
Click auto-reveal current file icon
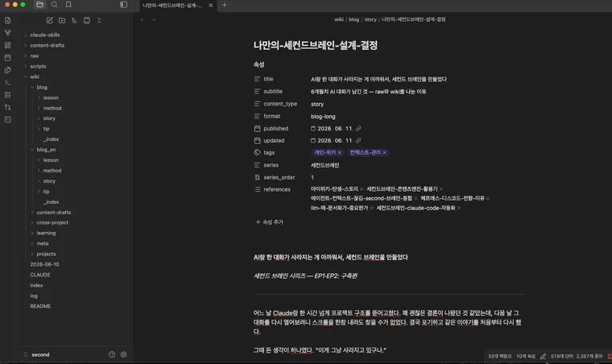point(87,20)
